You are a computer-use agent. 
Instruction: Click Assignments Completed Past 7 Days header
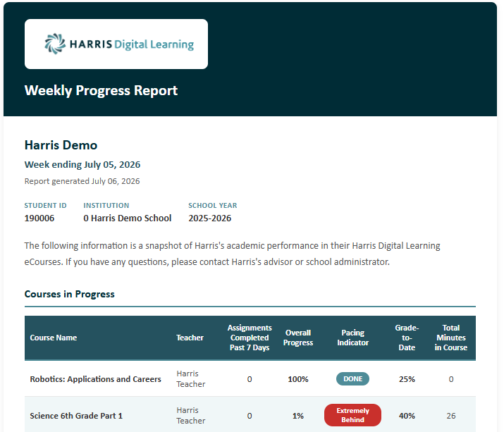(x=250, y=338)
